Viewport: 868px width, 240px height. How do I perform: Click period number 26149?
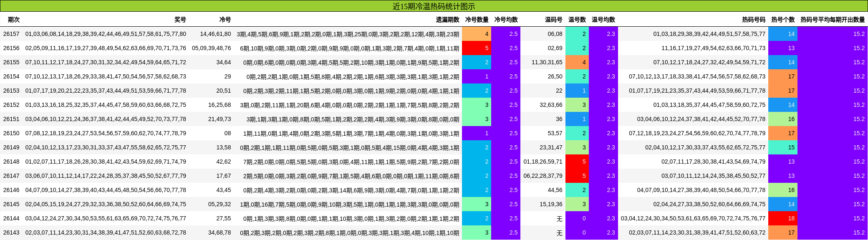click(11, 147)
